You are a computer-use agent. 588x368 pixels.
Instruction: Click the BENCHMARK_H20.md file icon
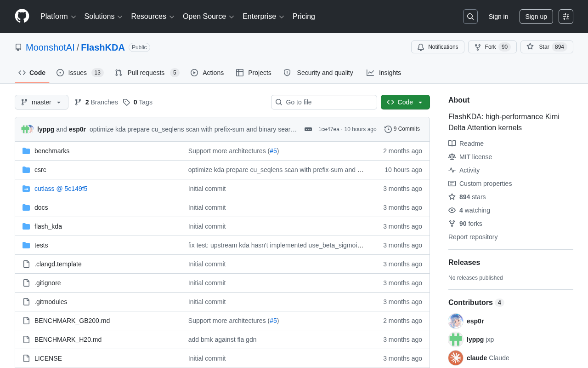point(26,339)
